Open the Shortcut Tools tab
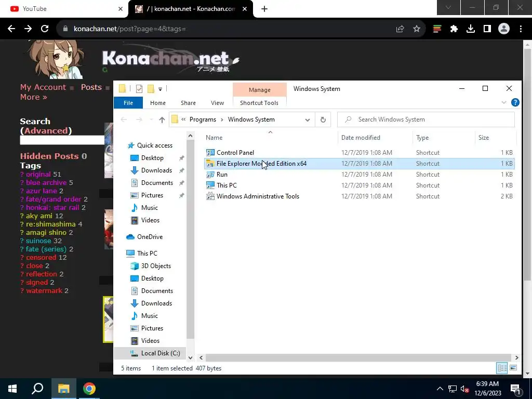 [259, 103]
